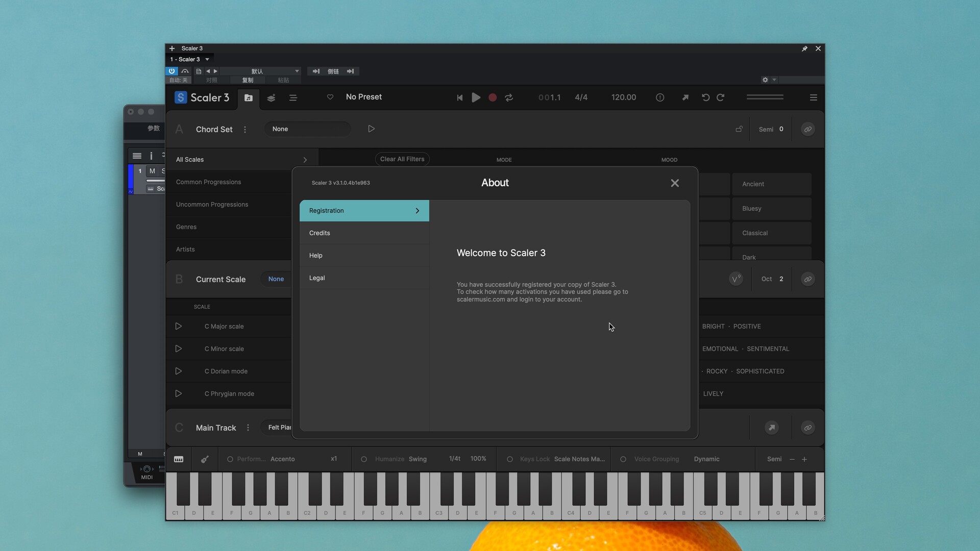
Task: Toggle the lock icon in Chord Set row
Action: click(739, 129)
